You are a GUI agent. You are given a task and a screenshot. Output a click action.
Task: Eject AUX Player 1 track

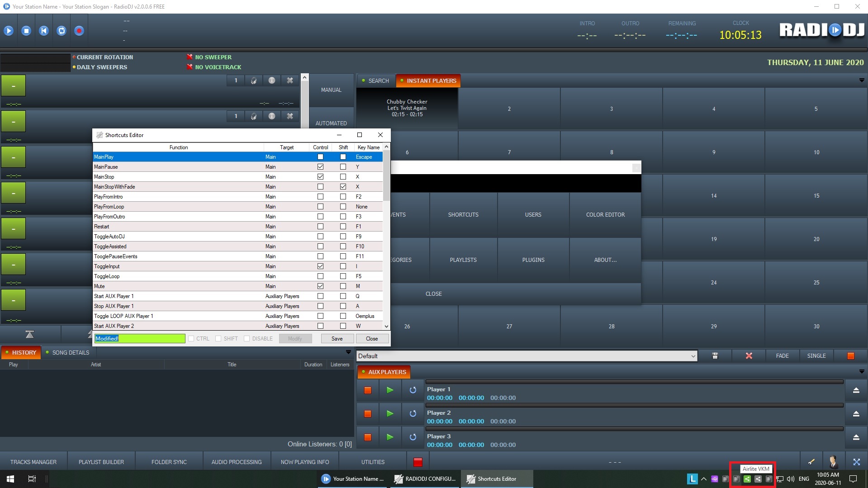(856, 390)
